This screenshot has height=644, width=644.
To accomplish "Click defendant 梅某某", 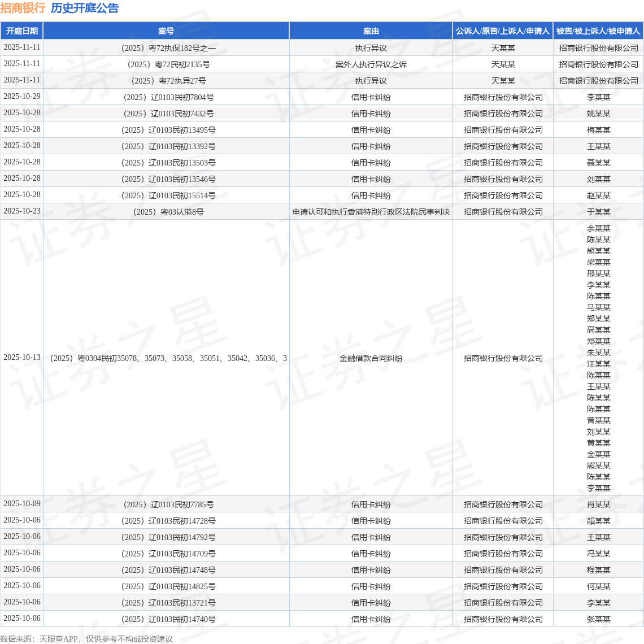I will [598, 130].
